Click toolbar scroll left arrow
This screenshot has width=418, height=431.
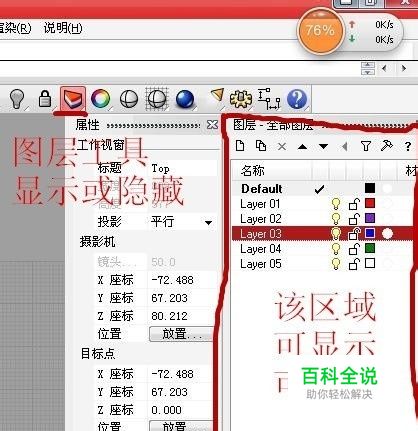tap(384, 68)
